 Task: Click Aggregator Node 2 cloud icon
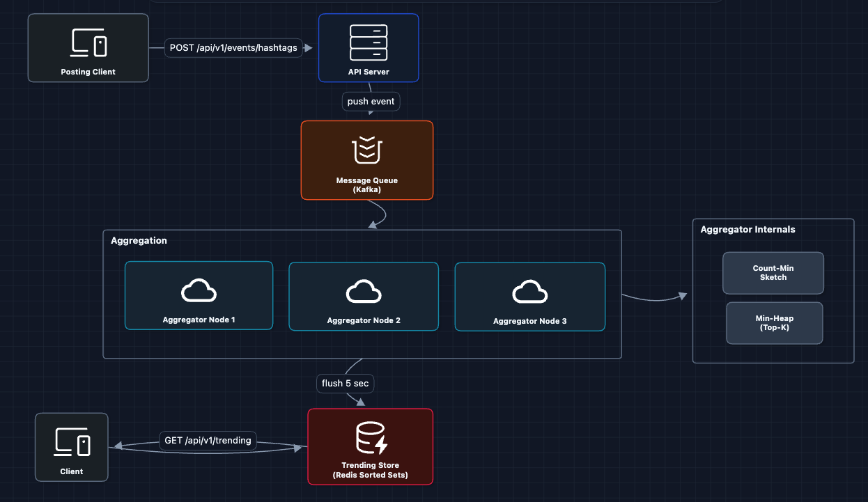(x=364, y=292)
